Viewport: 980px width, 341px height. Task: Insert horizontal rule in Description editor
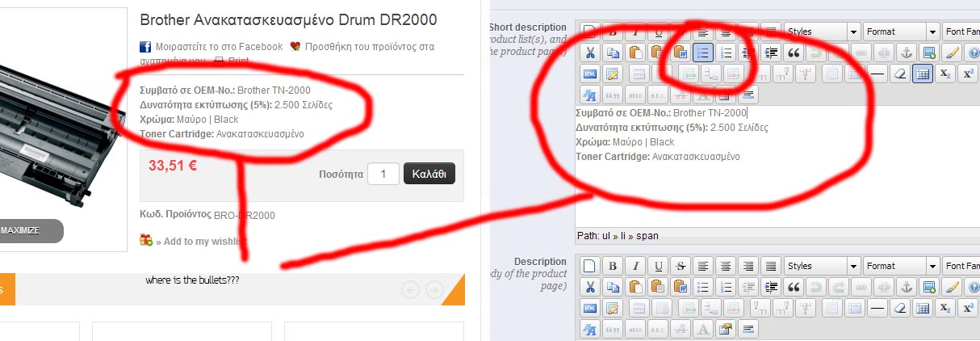pos(877,308)
